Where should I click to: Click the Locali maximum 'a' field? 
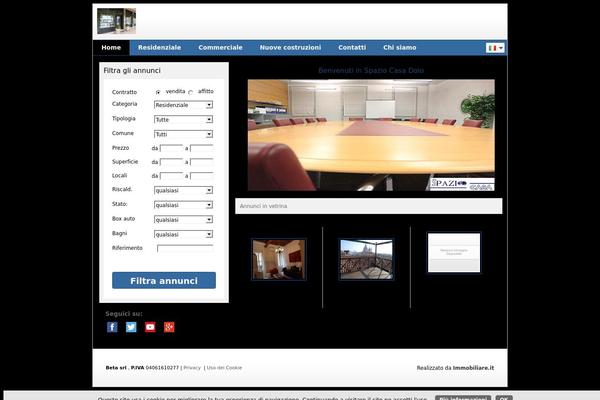pyautogui.click(x=202, y=176)
